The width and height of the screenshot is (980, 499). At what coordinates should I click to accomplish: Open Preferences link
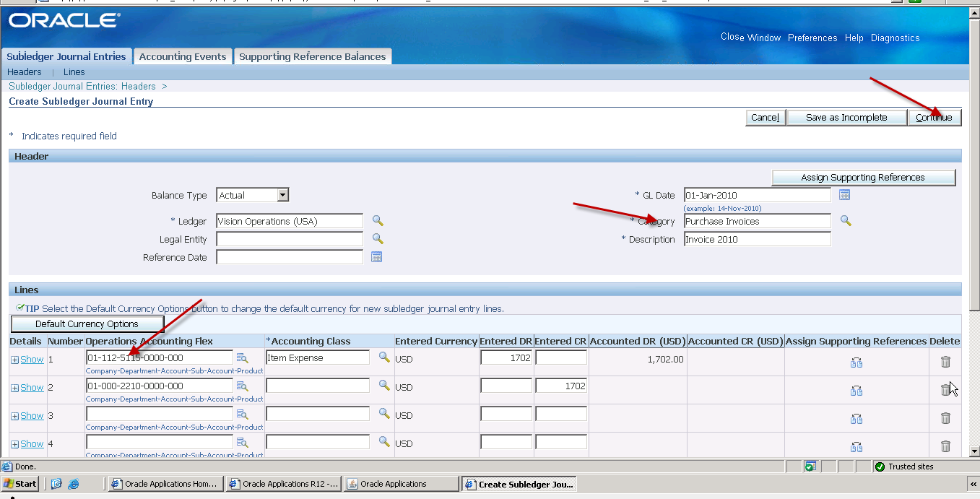(x=812, y=38)
